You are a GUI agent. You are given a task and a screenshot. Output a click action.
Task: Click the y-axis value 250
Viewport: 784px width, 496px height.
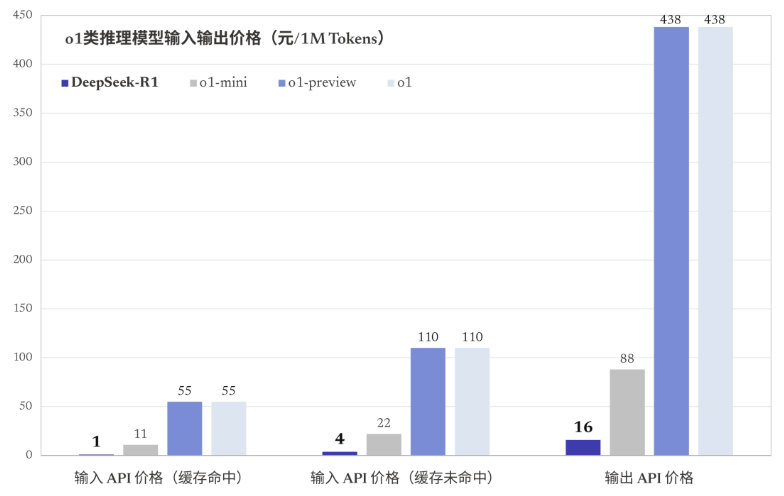click(22, 210)
